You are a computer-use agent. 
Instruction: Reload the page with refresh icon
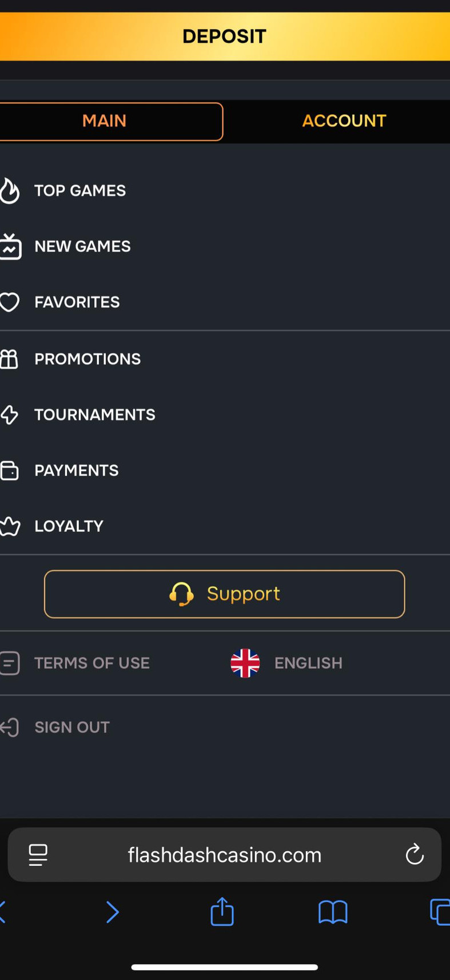click(415, 855)
